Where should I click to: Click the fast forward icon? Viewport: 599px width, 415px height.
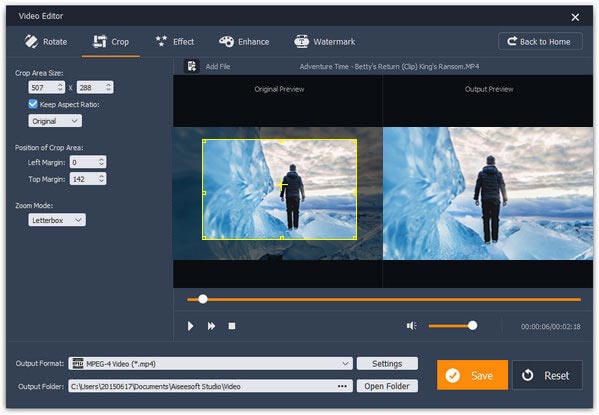pyautogui.click(x=211, y=326)
